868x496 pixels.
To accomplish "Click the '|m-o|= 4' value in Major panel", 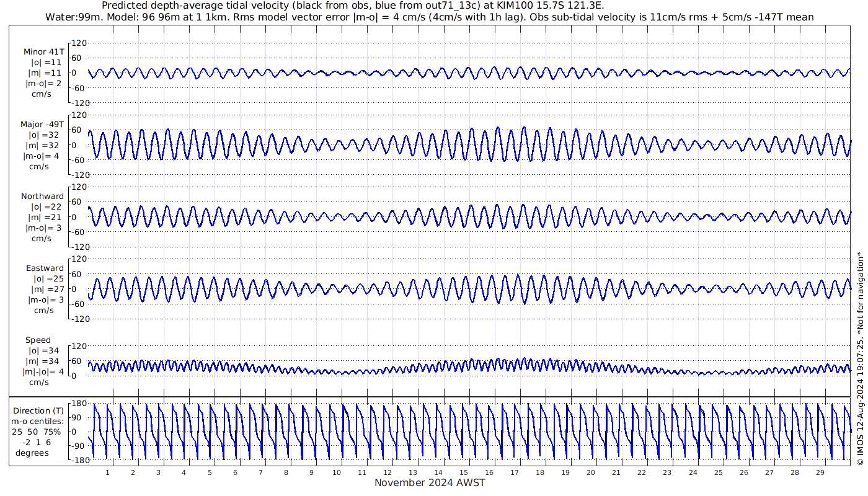I will coord(42,156).
